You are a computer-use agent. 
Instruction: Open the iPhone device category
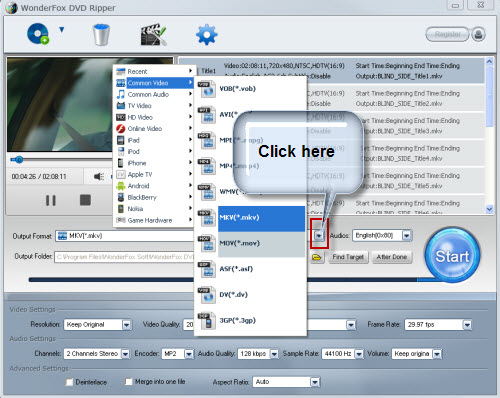[x=154, y=163]
